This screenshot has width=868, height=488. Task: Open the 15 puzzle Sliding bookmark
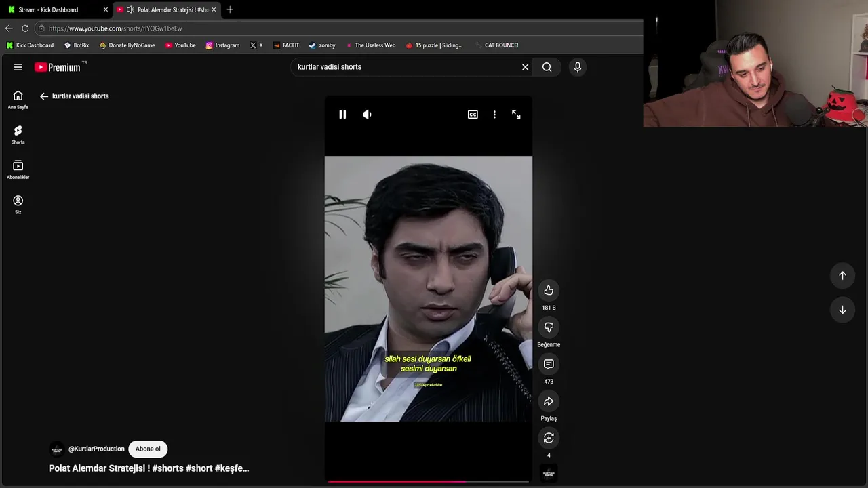coord(434,45)
